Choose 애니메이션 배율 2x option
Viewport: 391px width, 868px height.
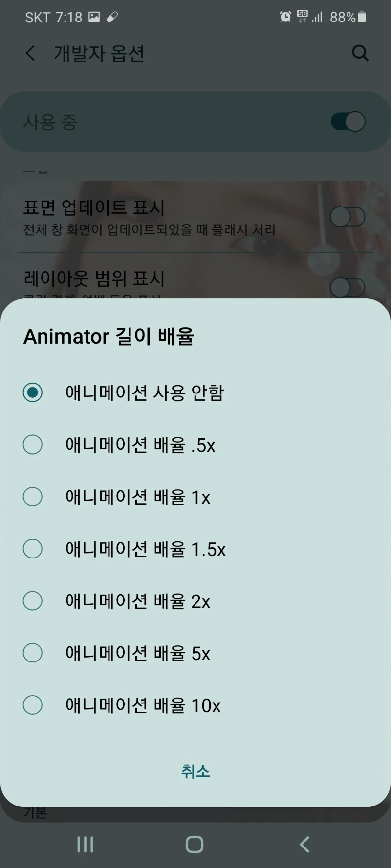[33, 601]
